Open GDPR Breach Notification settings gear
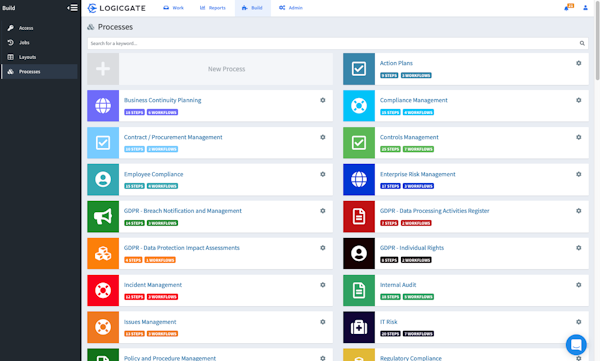This screenshot has height=361, width=600. 323,211
